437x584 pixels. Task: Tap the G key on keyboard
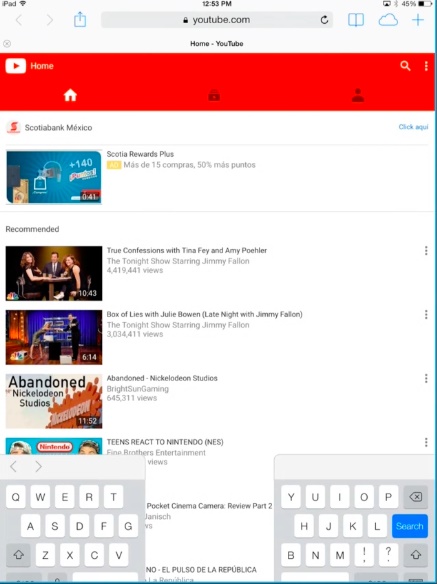(128, 526)
